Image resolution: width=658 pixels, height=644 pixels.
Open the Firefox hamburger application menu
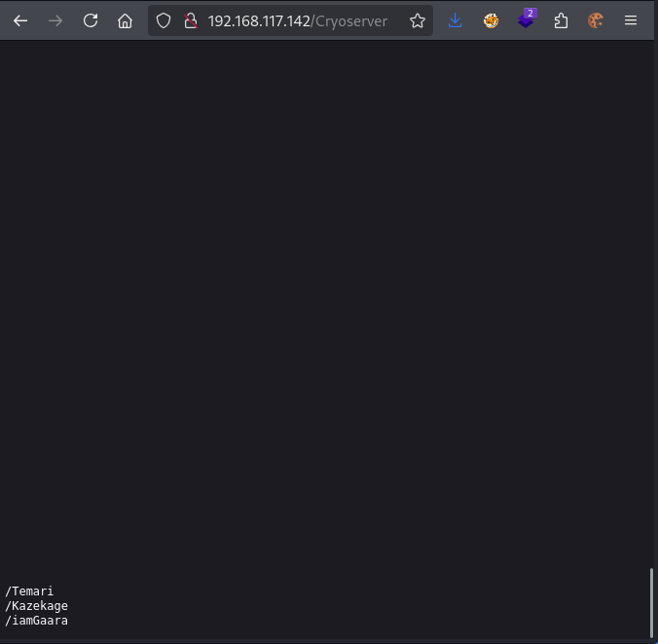pyautogui.click(x=631, y=20)
